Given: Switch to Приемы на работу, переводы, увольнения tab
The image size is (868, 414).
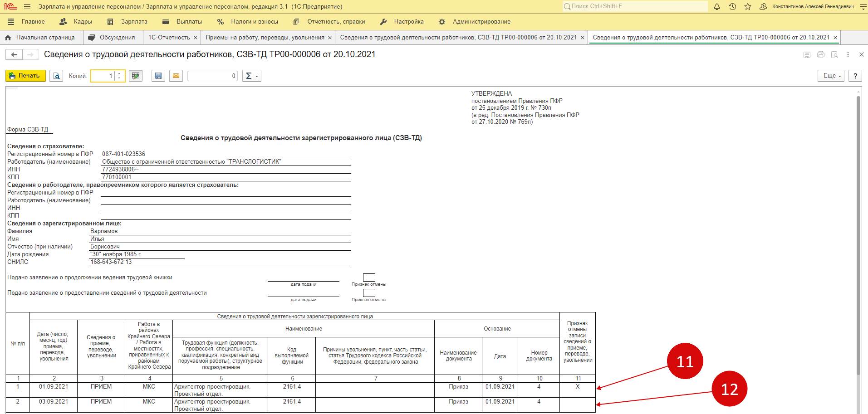Looking at the screenshot, I should coord(265,38).
